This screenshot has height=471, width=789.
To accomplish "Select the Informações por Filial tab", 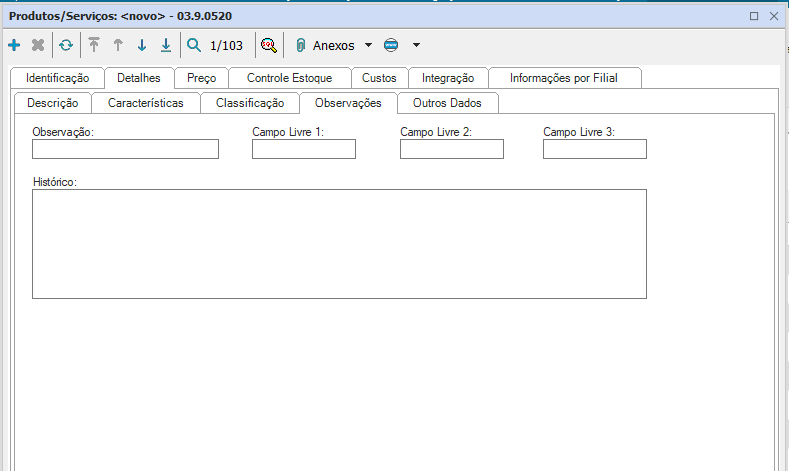I will pyautogui.click(x=564, y=78).
